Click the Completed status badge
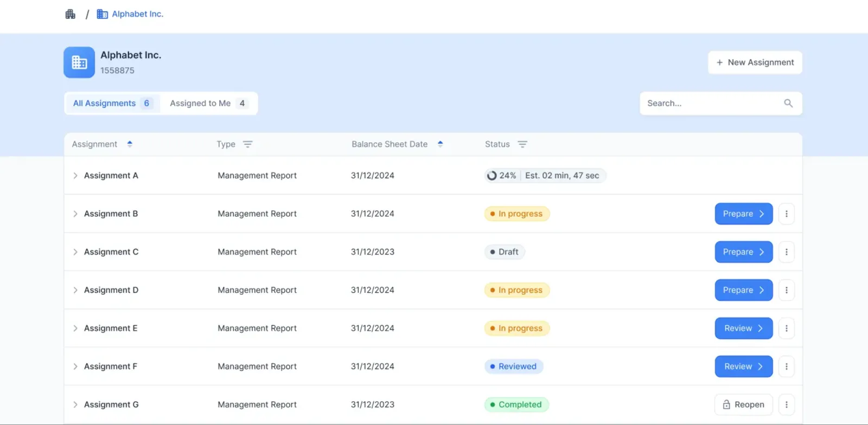 point(516,404)
